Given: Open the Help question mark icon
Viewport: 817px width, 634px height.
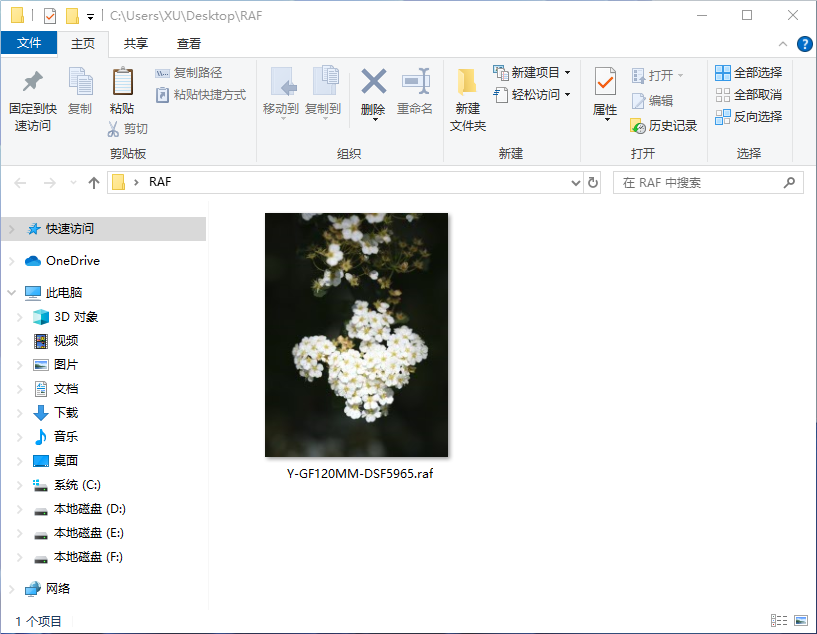Looking at the screenshot, I should coord(804,44).
